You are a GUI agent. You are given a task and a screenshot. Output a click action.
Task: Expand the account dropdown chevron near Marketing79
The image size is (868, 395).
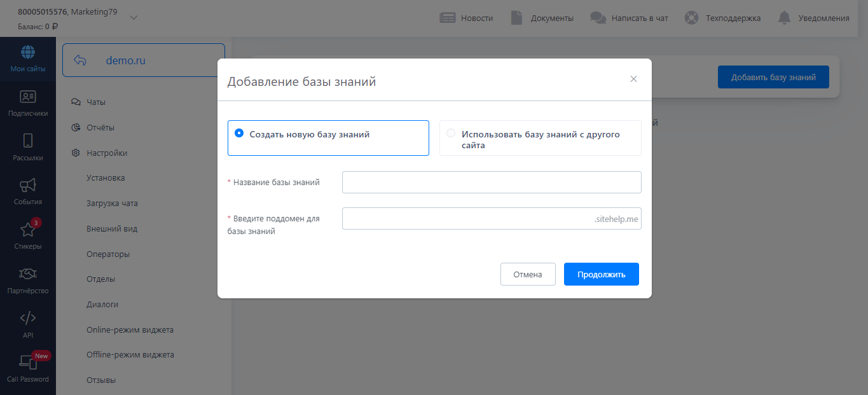134,18
